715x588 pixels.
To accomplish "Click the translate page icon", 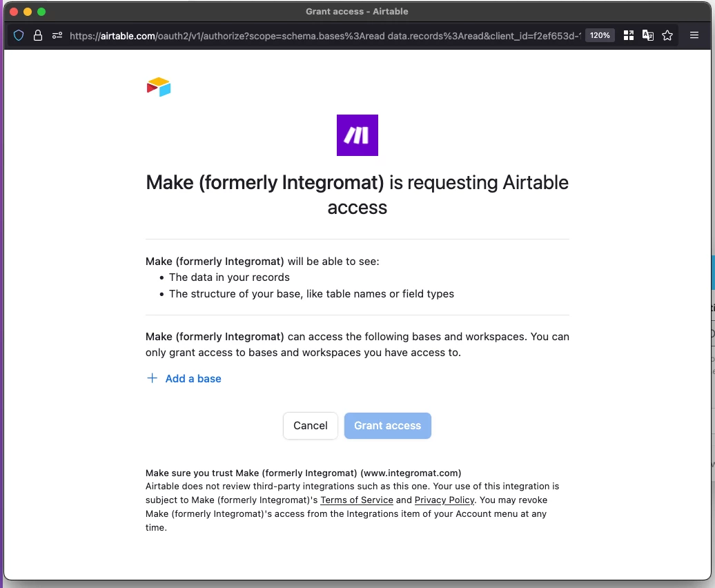I will pyautogui.click(x=647, y=36).
